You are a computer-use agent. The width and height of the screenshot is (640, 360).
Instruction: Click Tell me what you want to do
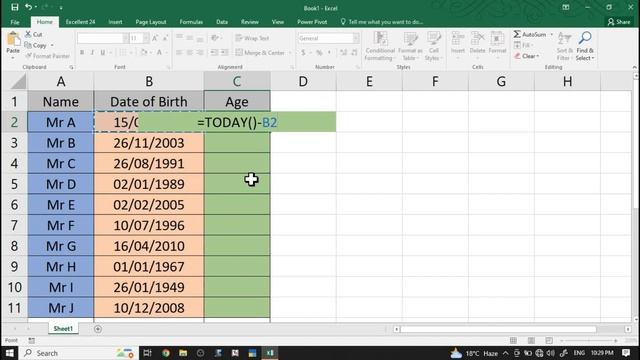coord(382,22)
